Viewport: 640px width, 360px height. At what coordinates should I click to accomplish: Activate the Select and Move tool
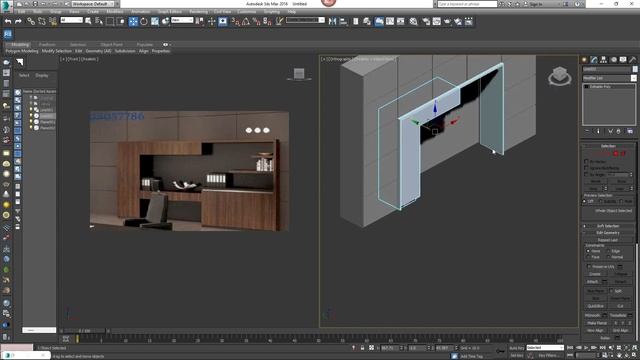133,21
